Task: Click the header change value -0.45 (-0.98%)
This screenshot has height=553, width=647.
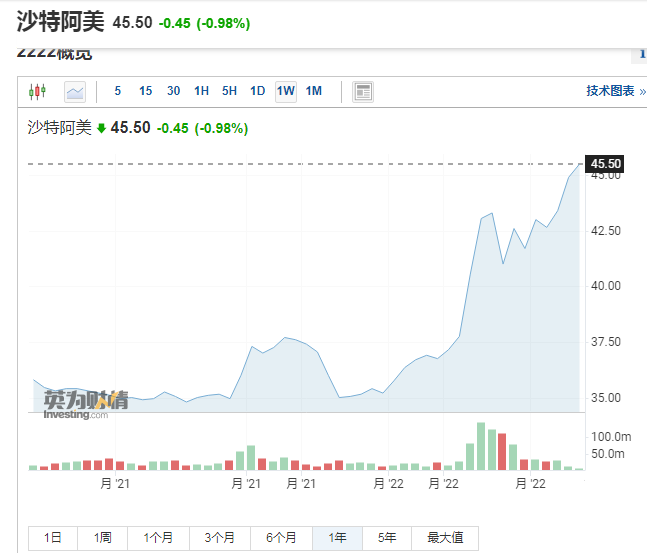Action: [x=204, y=23]
